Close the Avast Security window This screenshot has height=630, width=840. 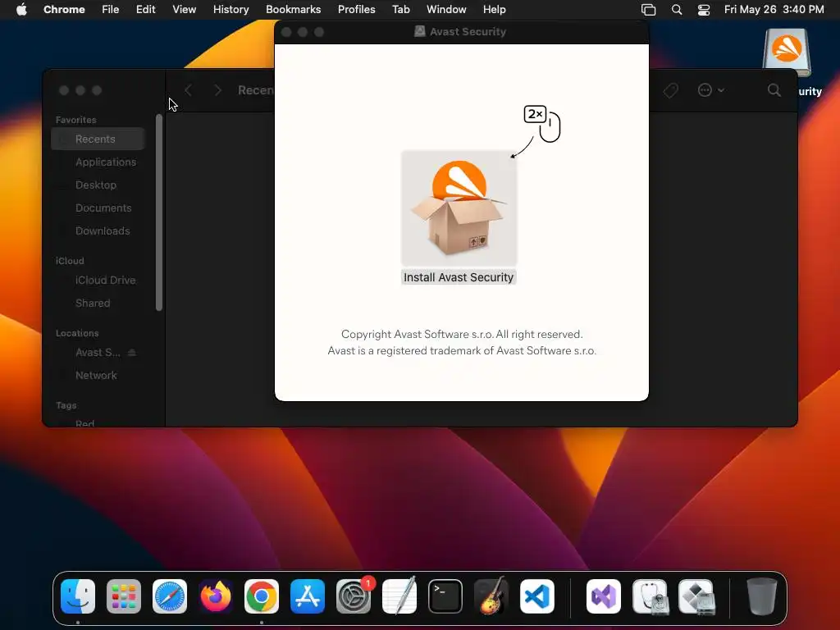[286, 32]
